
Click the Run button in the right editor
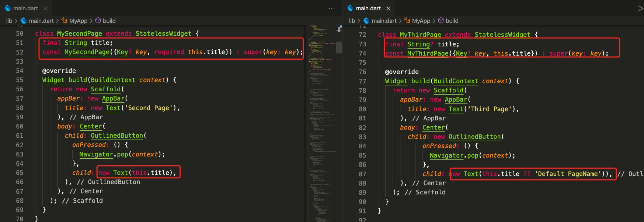coord(640,8)
